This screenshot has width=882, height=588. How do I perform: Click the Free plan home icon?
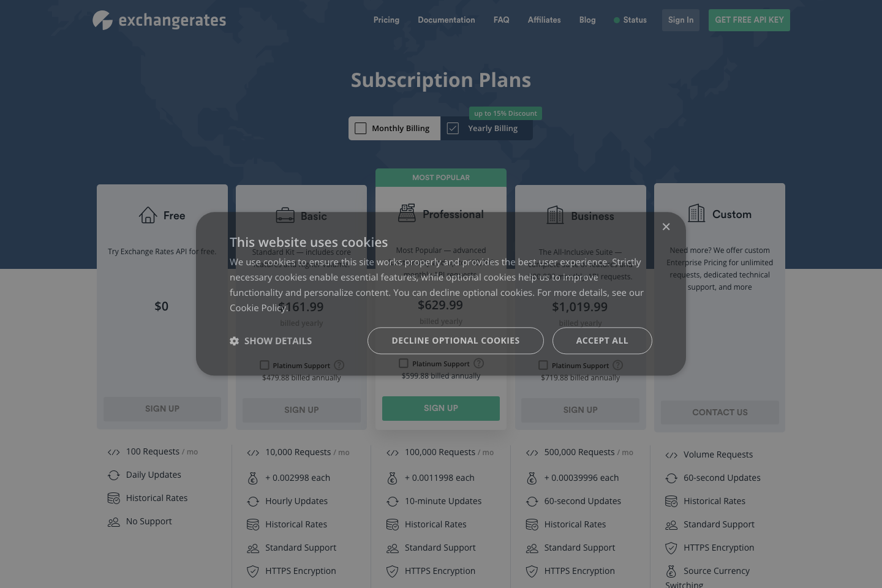[x=148, y=215]
